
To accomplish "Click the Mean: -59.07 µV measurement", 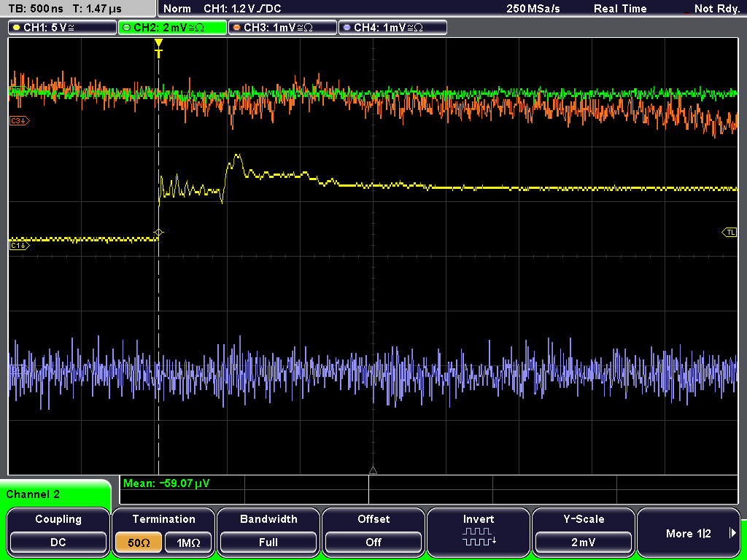I will point(166,483).
